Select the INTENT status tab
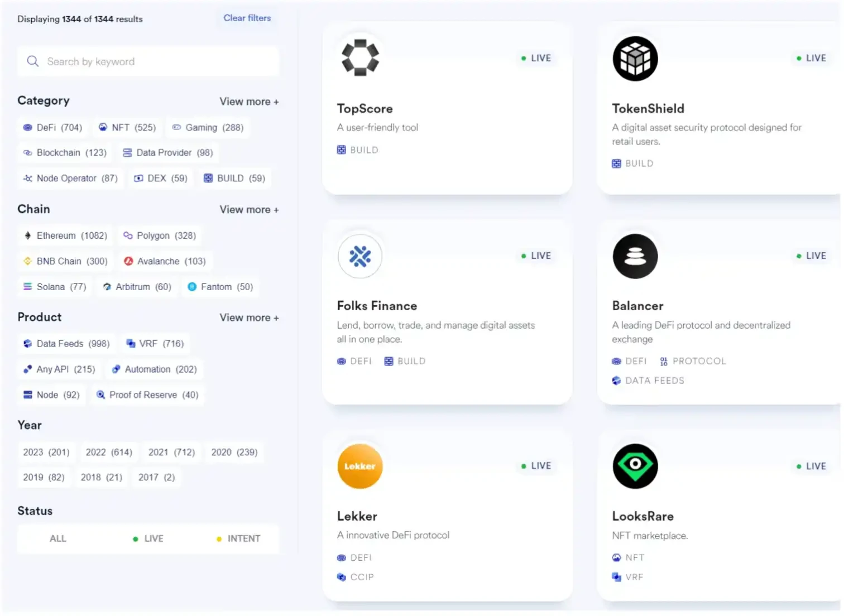Screen dimensions: 844x616 pyautogui.click(x=238, y=538)
